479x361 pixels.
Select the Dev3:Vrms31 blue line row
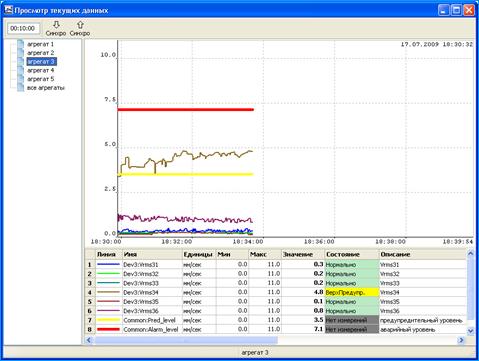click(x=276, y=265)
